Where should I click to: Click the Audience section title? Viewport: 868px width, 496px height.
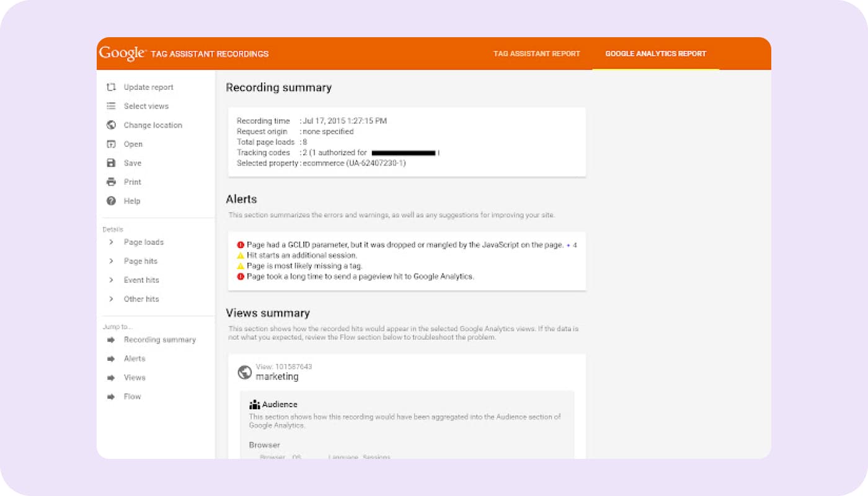(x=280, y=405)
